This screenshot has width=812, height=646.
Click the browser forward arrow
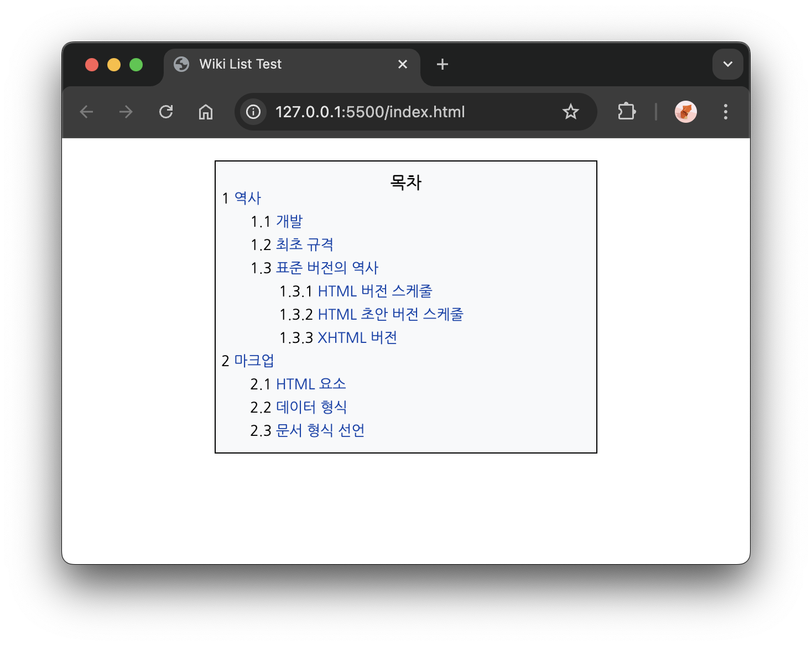[x=126, y=112]
